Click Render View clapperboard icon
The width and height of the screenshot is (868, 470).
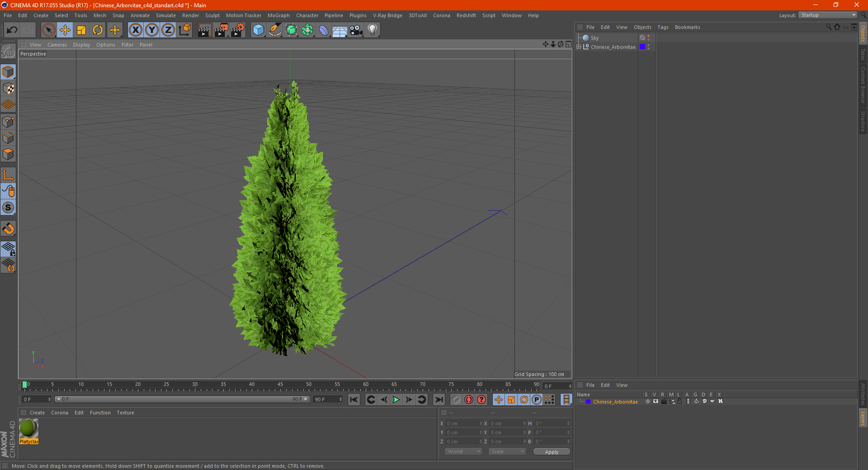click(x=204, y=30)
